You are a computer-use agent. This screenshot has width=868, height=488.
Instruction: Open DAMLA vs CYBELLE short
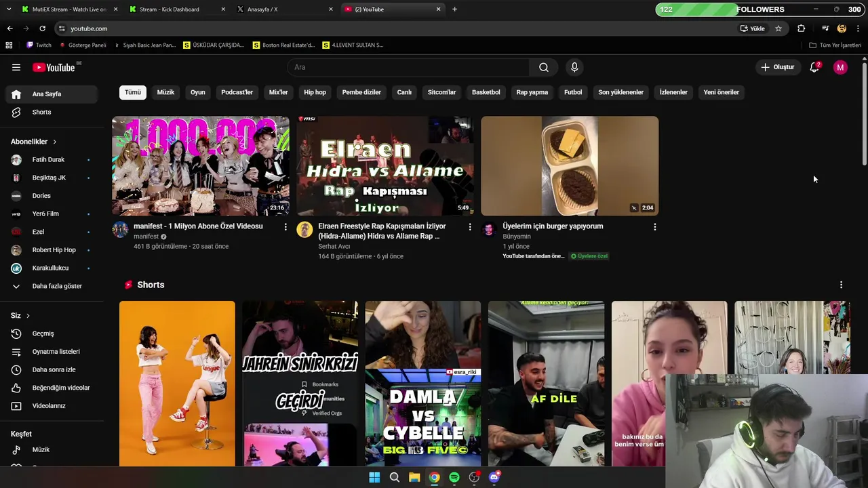click(x=423, y=384)
